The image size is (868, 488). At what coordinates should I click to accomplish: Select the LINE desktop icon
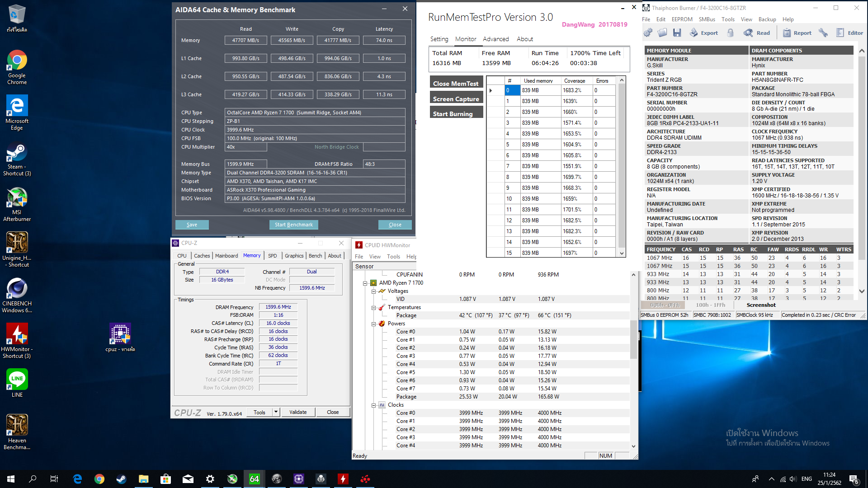17,383
